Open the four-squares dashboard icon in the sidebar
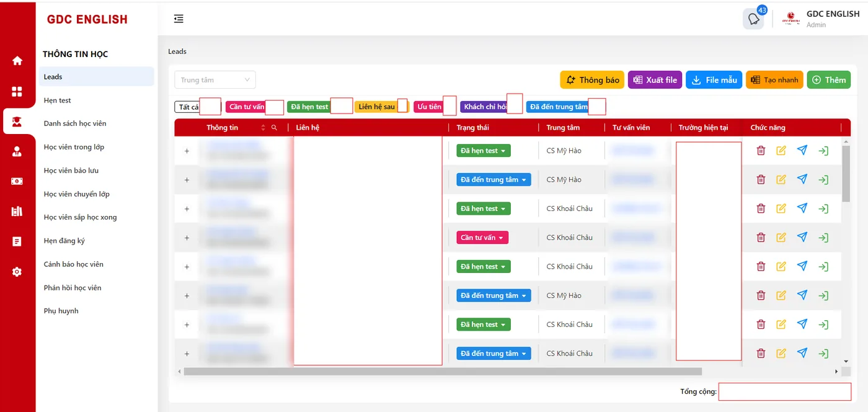The image size is (868, 412). point(17,91)
